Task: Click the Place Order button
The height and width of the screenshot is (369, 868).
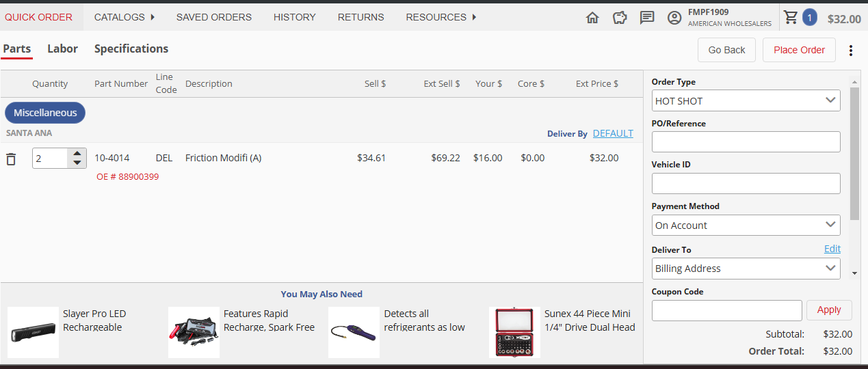Action: click(x=799, y=50)
